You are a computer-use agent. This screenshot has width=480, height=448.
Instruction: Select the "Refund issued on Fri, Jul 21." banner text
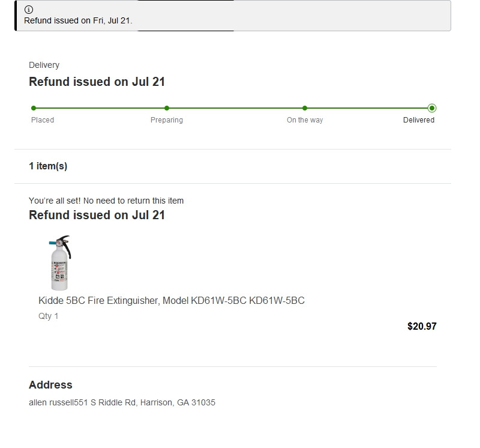point(78,20)
